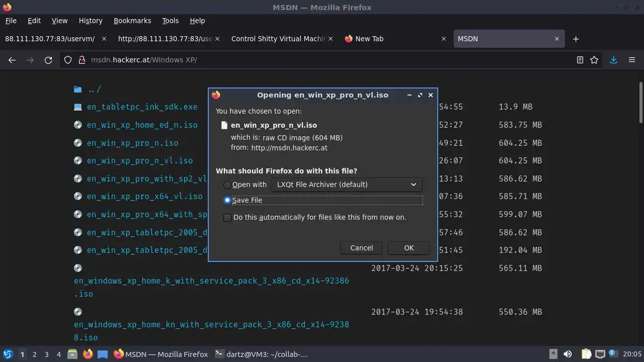Open the Bookmarks menu

pos(132,21)
